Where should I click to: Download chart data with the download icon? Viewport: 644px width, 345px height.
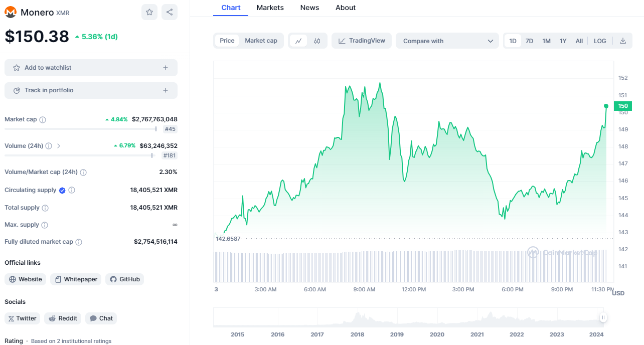(x=623, y=41)
